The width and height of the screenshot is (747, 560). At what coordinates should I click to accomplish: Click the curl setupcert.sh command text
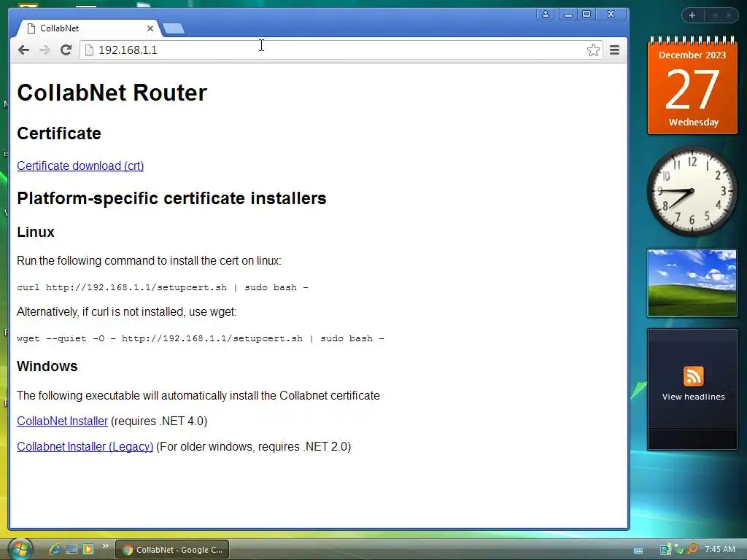(163, 287)
